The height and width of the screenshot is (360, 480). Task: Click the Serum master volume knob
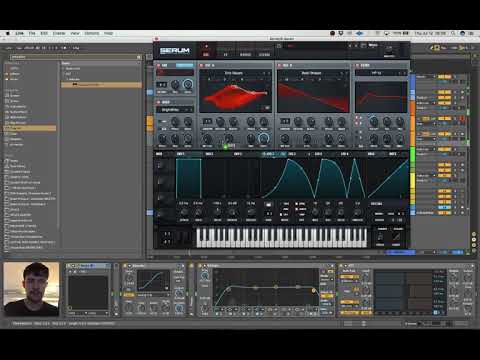pos(389,48)
